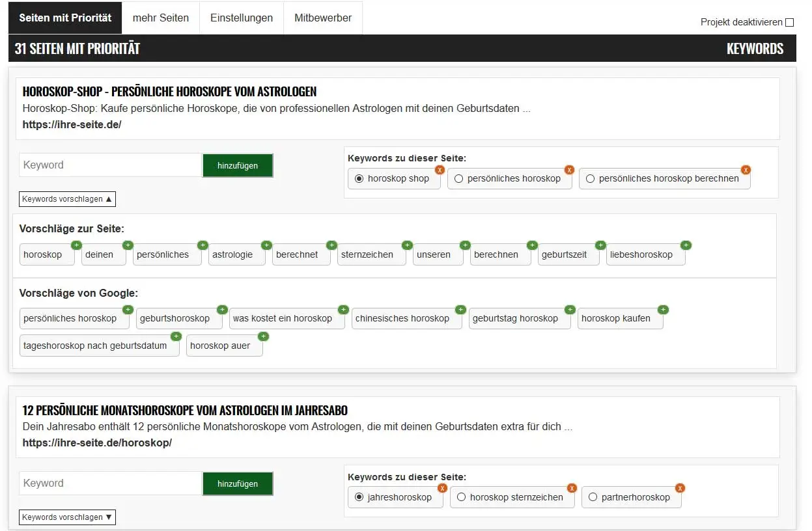
Task: Click the Keyword input field for Monatshoroskope page
Action: 110,483
